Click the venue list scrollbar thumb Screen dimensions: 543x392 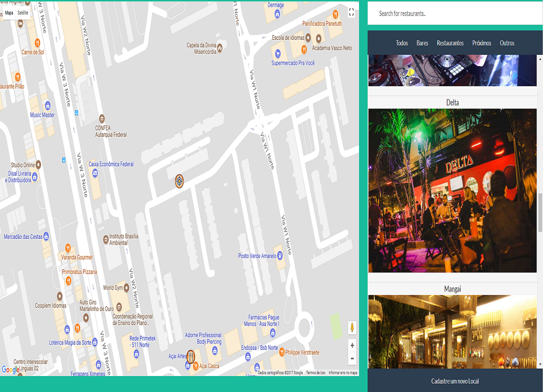(x=540, y=213)
